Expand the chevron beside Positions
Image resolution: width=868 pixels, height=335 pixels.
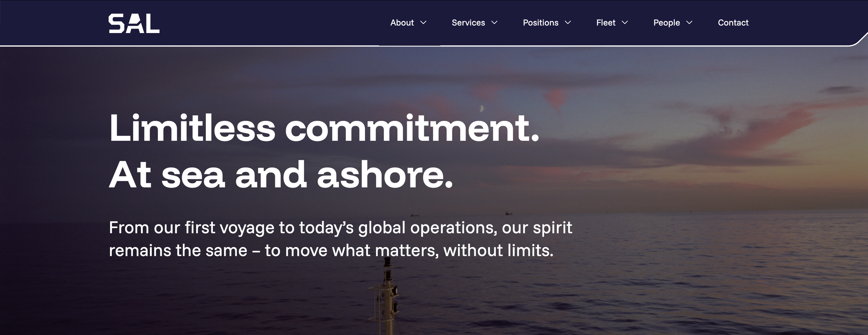[568, 23]
